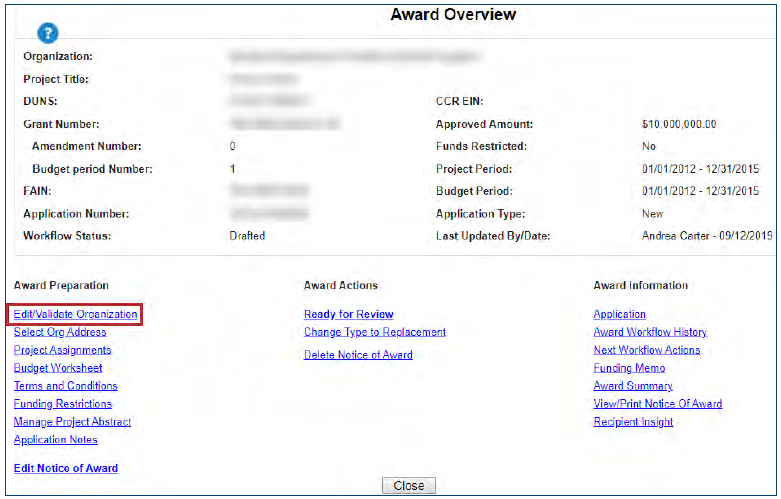The height and width of the screenshot is (499, 781).
Task: Open Select Org Address link
Action: point(60,332)
